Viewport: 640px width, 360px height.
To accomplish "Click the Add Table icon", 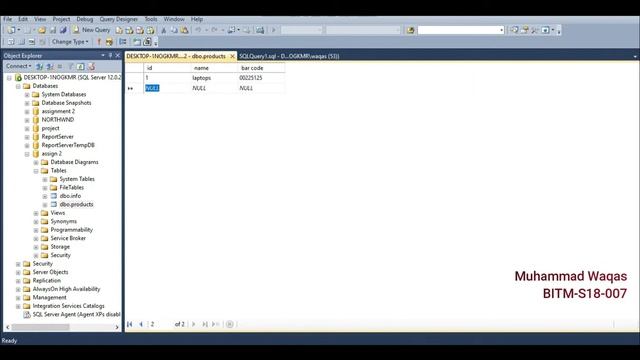I will (x=137, y=42).
